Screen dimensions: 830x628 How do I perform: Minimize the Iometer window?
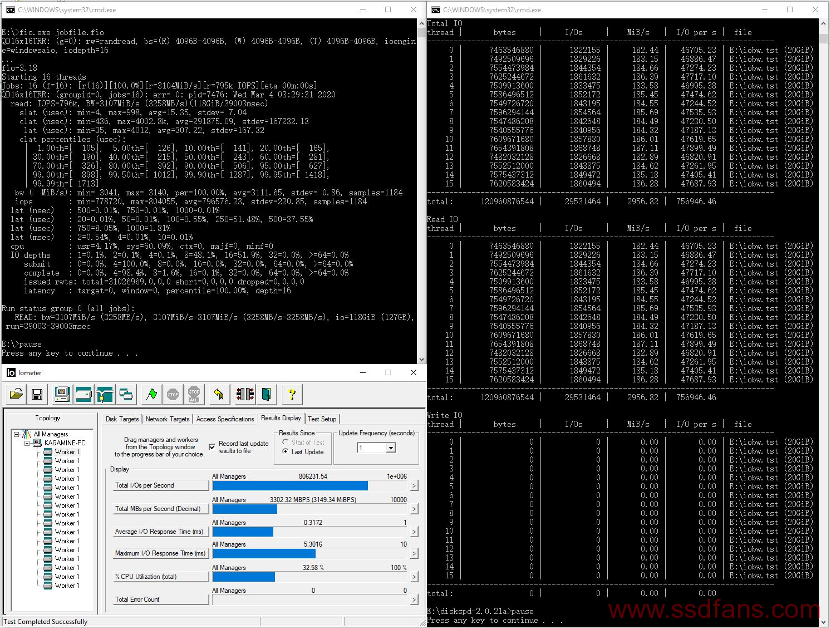[x=363, y=373]
